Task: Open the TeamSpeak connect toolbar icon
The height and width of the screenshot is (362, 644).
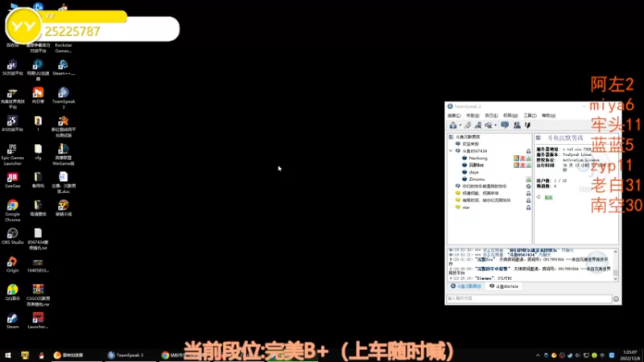Action: click(453, 125)
